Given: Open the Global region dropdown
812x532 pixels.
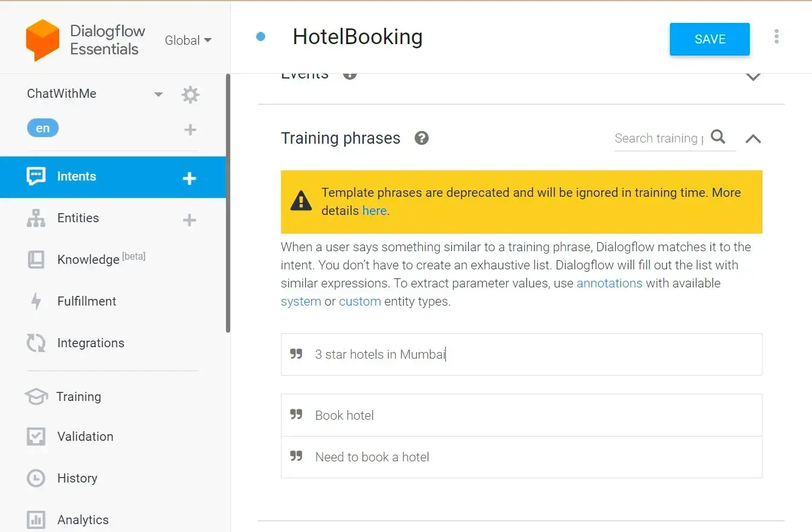Looking at the screenshot, I should [188, 40].
